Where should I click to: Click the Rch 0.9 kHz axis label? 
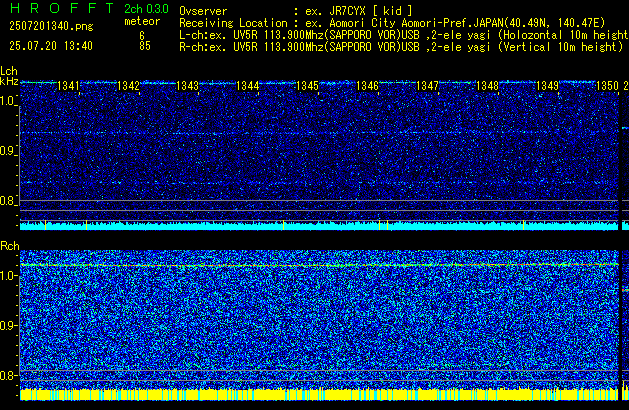tap(8, 325)
